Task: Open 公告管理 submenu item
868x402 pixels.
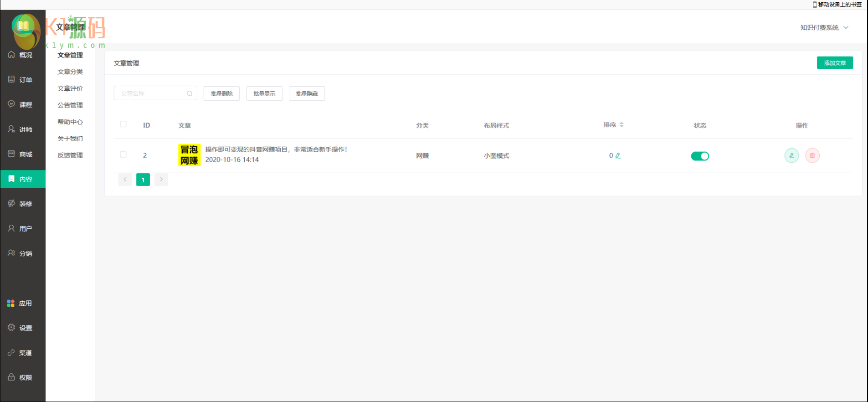Action: pos(70,105)
